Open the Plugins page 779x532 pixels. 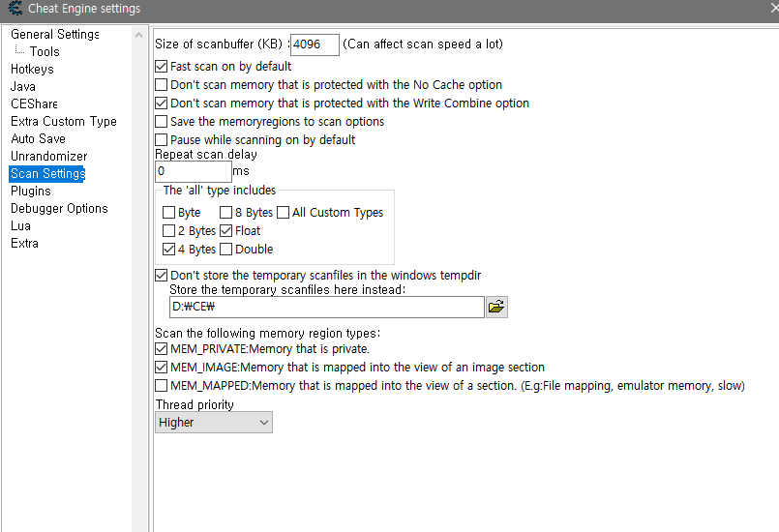(31, 192)
